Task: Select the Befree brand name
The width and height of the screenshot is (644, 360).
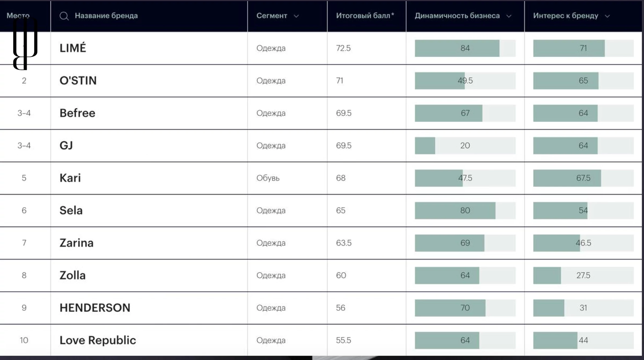Action: 77,113
